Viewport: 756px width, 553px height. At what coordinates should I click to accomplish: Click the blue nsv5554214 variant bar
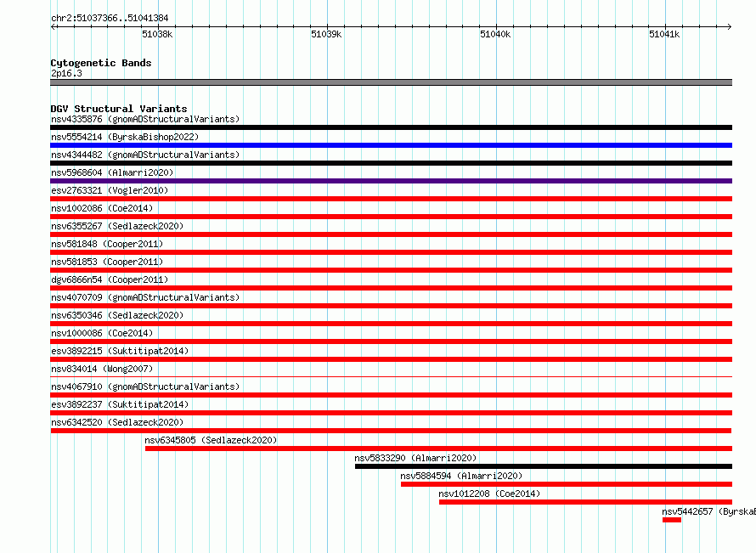pos(391,145)
